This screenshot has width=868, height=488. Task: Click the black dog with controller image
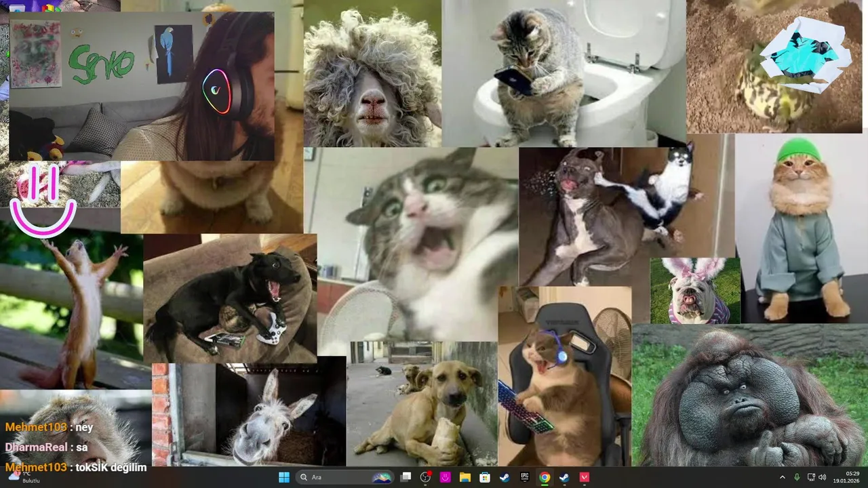click(230, 298)
